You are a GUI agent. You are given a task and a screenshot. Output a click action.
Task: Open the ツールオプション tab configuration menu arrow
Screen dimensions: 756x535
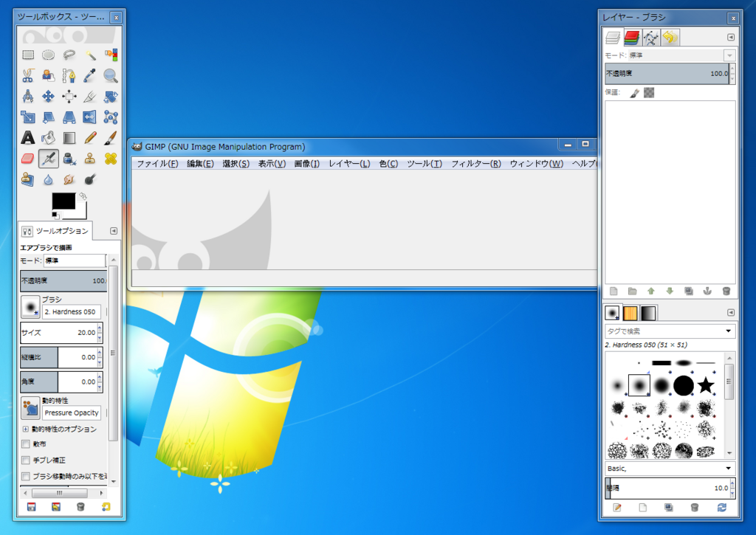[114, 231]
